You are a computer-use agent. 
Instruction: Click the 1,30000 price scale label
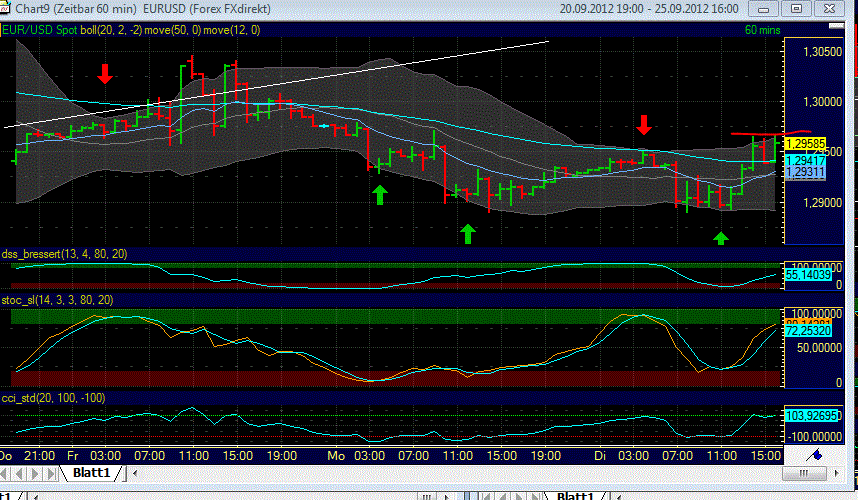[x=822, y=102]
